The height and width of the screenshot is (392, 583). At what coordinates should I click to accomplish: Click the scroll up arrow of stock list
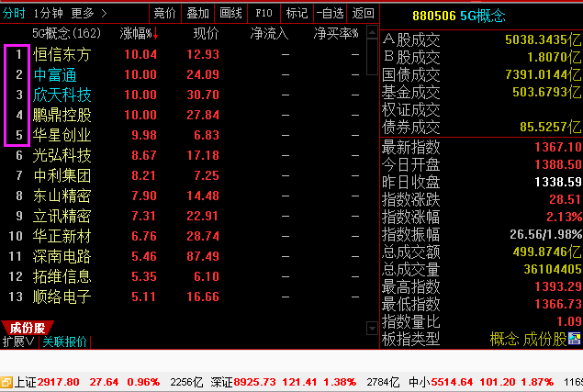[x=372, y=32]
